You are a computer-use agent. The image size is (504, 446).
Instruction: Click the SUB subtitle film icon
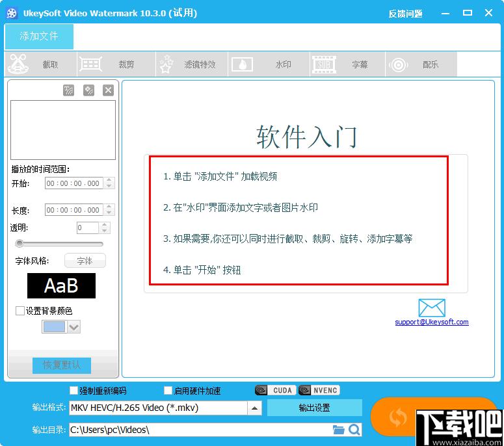[324, 64]
